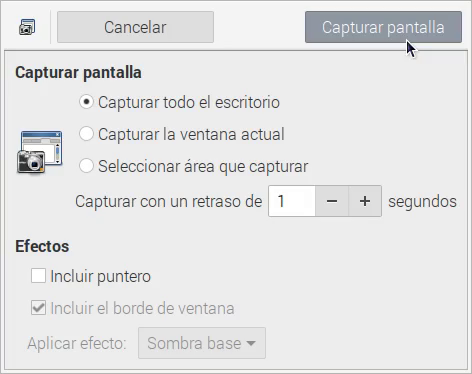Click the Aplicar efecto label
This screenshot has height=374, width=472.
coord(77,343)
